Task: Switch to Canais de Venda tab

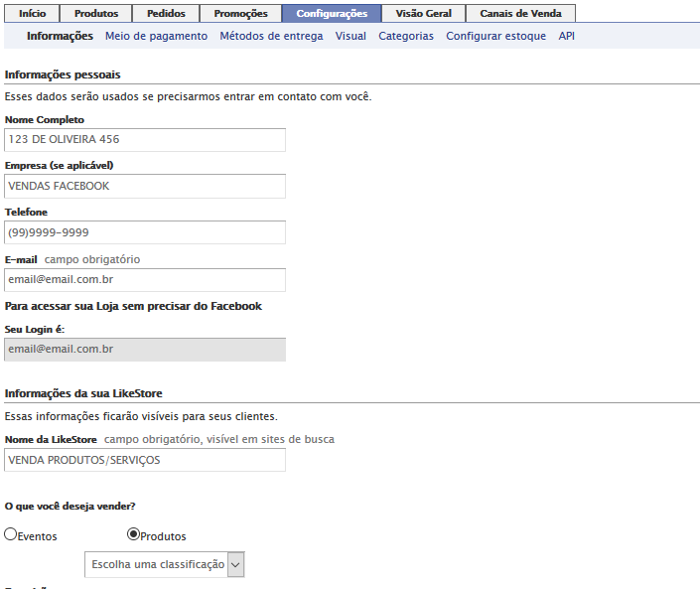Action: pos(520,14)
